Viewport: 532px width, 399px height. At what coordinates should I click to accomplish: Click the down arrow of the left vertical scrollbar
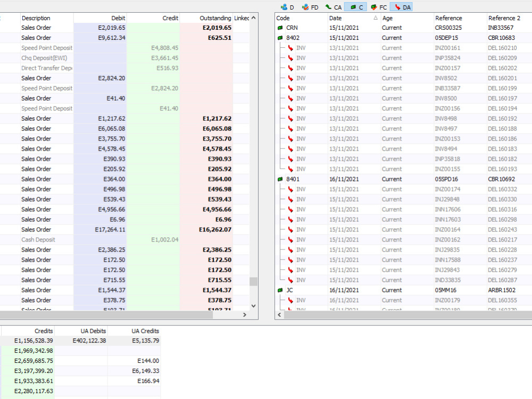click(x=253, y=306)
